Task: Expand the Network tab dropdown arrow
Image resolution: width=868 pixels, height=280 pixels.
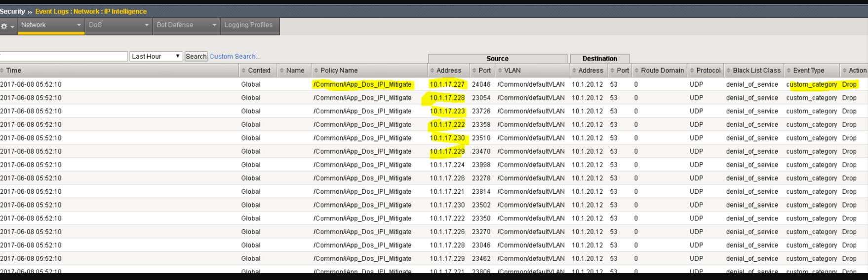Action: click(79, 25)
